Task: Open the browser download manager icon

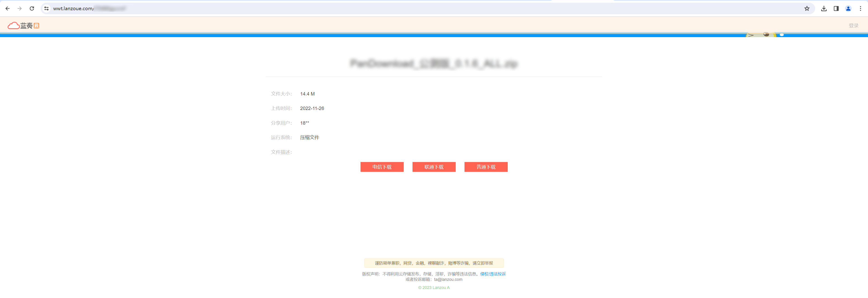Action: 824,8
